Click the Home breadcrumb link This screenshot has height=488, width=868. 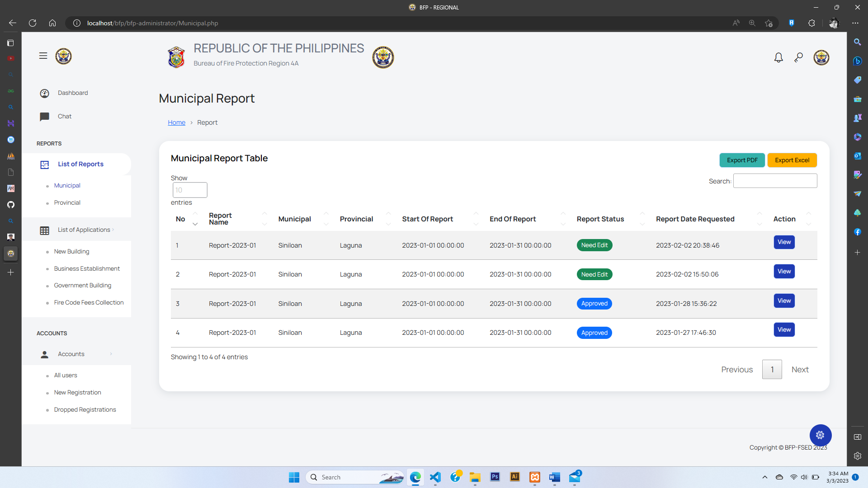tap(176, 122)
